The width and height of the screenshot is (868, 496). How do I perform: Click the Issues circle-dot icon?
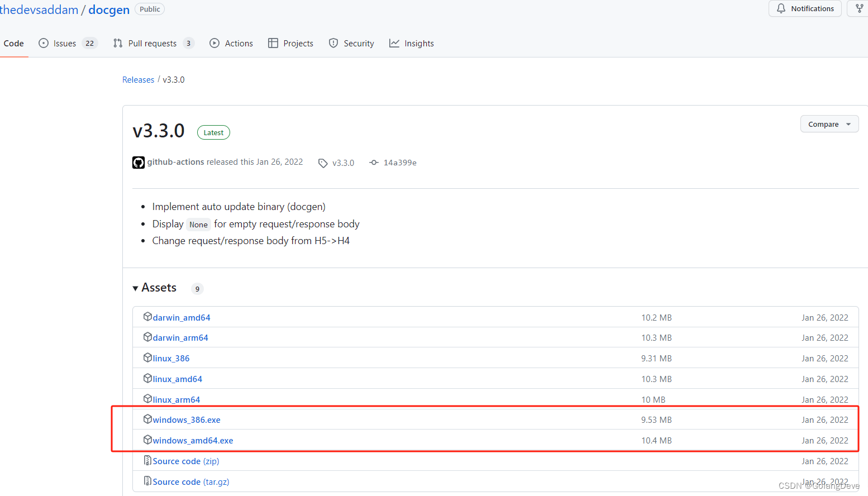[44, 43]
